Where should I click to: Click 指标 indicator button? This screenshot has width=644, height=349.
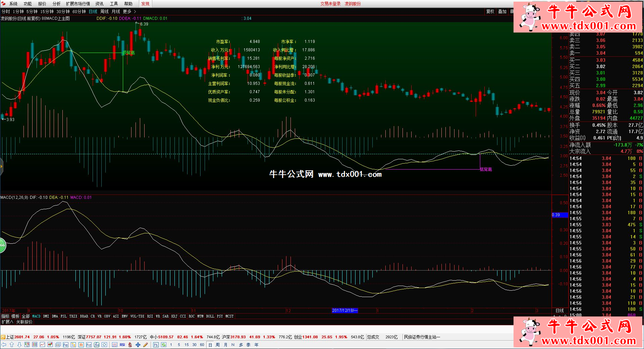point(5,316)
